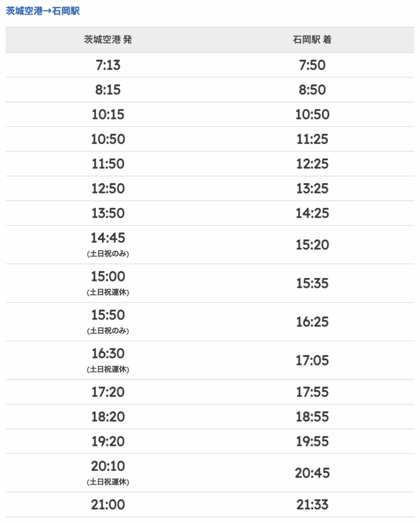Select the 17:20 departure time

pyautogui.click(x=108, y=392)
